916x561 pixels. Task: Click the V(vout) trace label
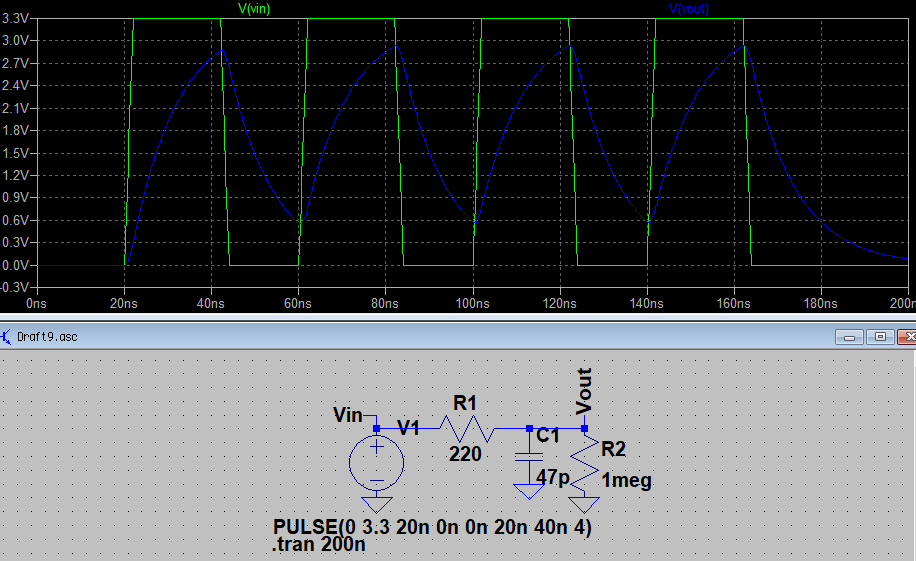coord(689,8)
